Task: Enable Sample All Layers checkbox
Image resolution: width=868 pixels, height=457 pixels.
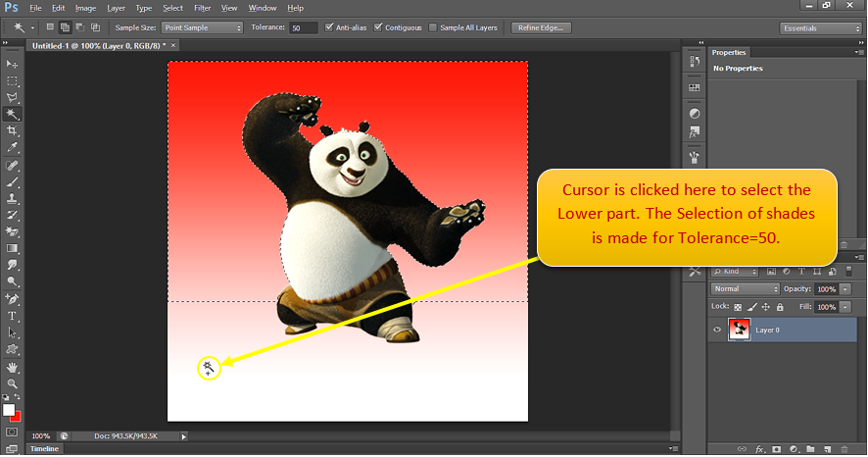Action: pos(433,27)
